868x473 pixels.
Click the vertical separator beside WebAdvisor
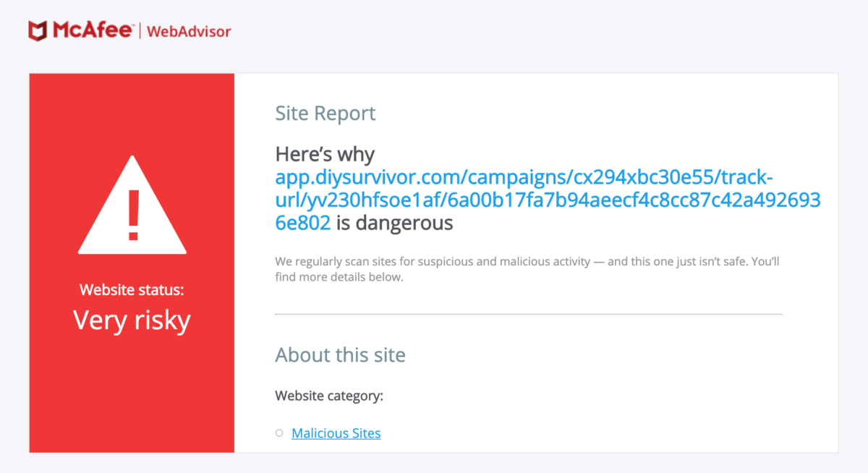(140, 31)
